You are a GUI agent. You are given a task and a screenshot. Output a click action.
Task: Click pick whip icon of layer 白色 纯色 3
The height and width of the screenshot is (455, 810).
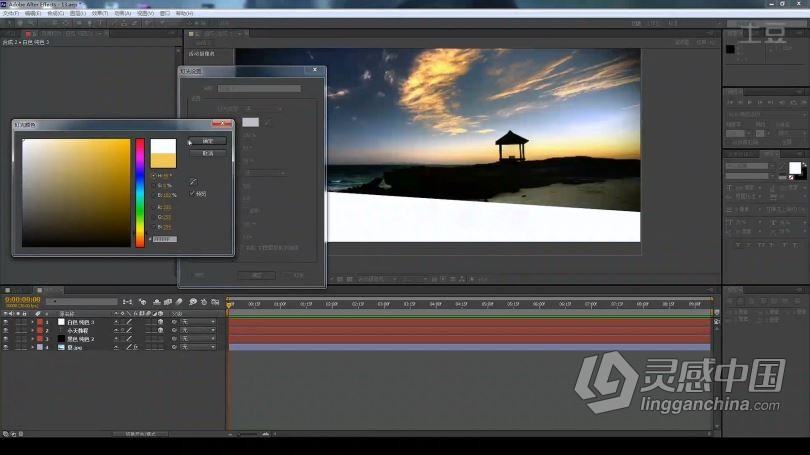174,322
